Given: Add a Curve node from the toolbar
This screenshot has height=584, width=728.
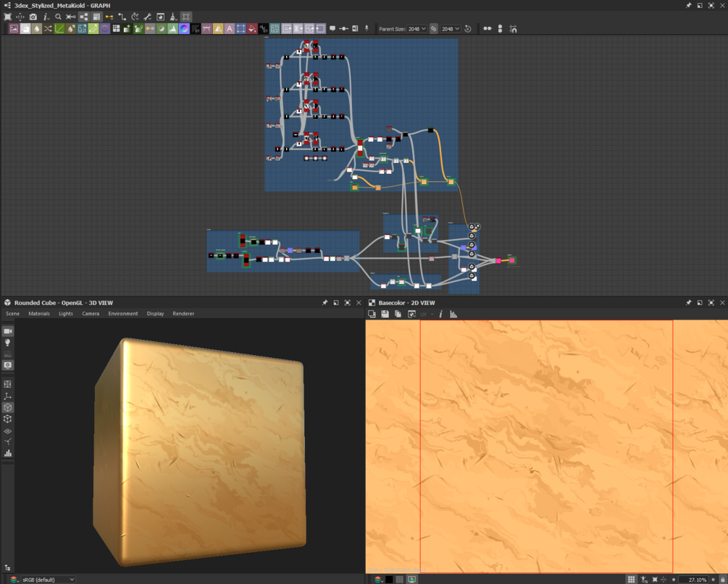Looking at the screenshot, I should [59, 29].
